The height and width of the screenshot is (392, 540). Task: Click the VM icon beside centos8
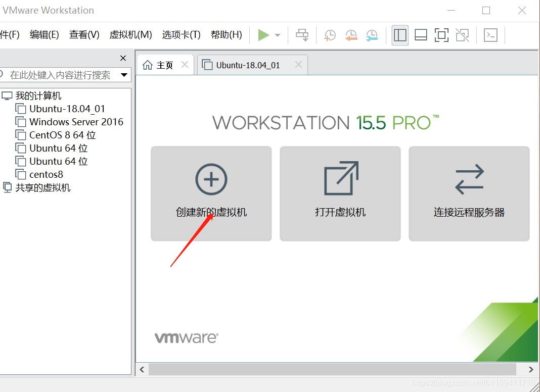point(21,174)
